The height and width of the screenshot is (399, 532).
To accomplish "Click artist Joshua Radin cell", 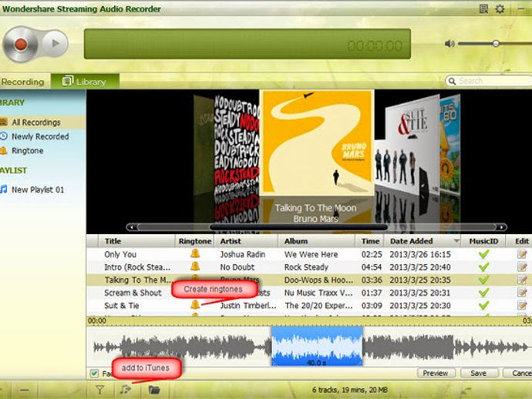I will point(243,254).
